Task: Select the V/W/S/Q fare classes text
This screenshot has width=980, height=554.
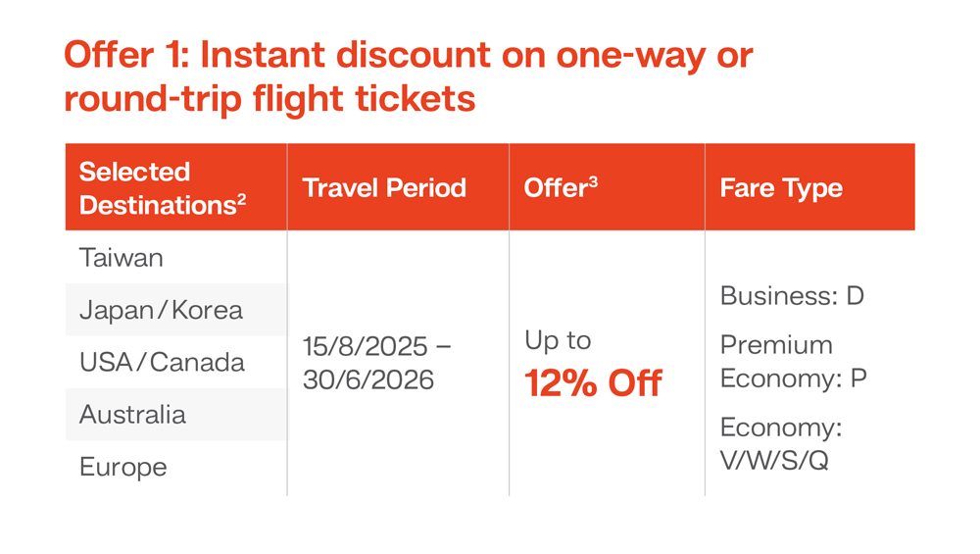Action: pyautogui.click(x=774, y=461)
